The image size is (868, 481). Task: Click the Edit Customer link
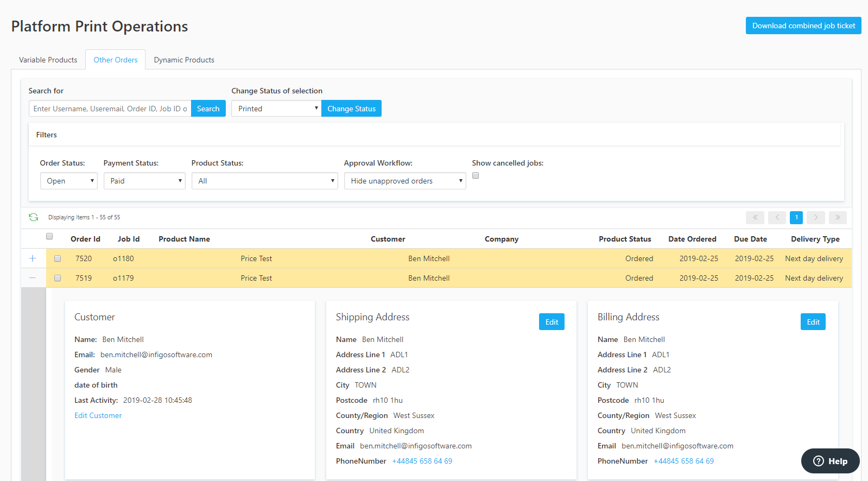pos(98,415)
